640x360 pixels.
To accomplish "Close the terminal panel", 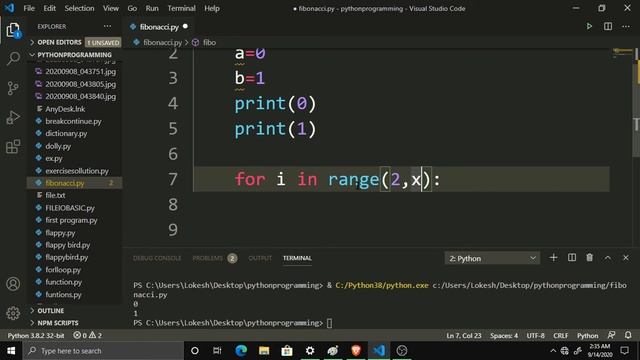I will [x=626, y=258].
